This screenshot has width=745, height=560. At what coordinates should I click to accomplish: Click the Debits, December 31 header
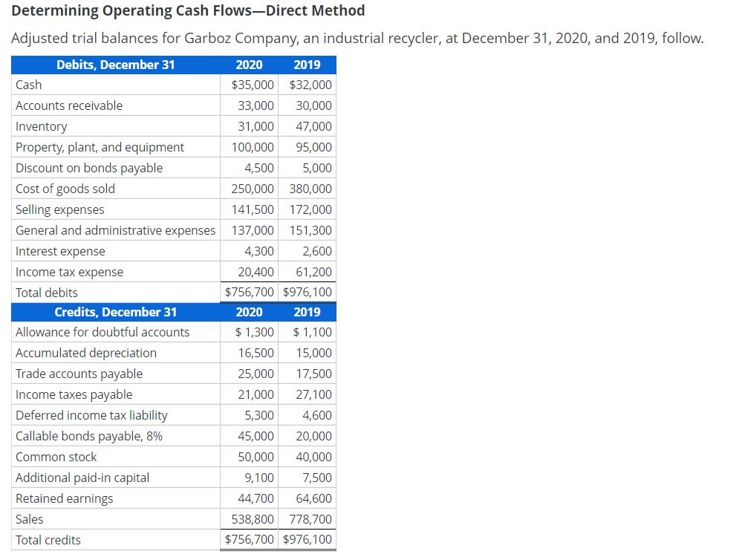pos(115,65)
